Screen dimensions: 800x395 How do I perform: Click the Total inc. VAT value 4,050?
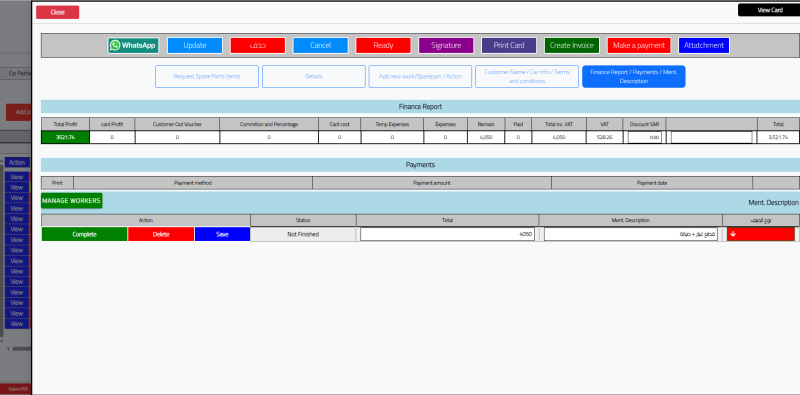point(559,137)
